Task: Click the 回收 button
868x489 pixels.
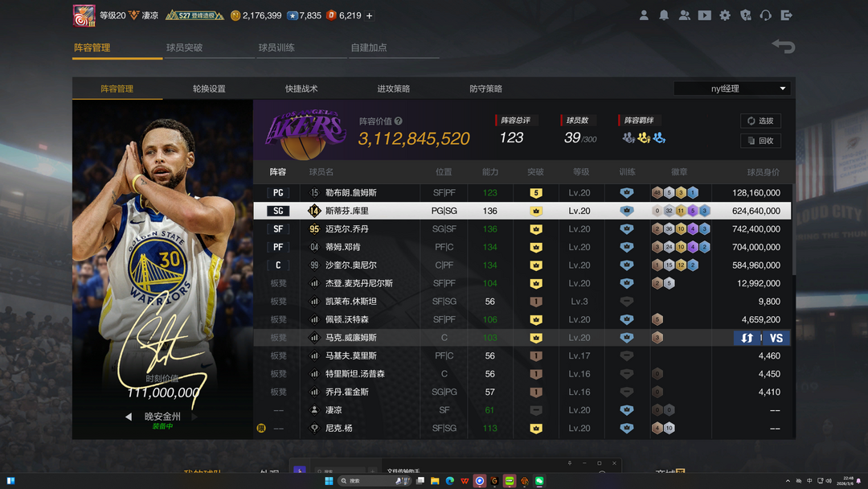Action: coord(760,141)
